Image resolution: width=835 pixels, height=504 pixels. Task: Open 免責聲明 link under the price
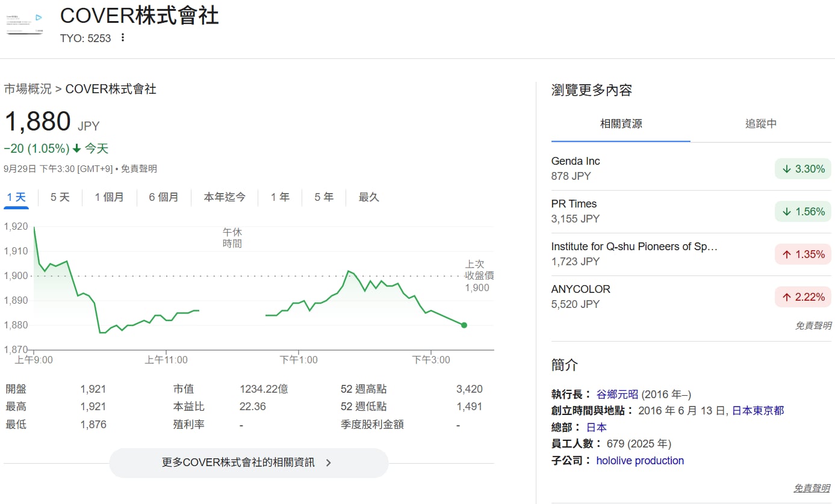(139, 169)
